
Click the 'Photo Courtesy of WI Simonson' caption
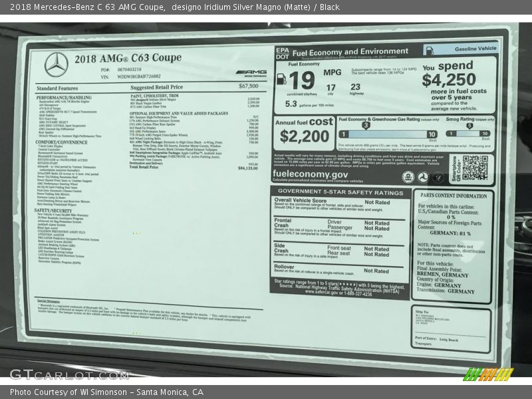pyautogui.click(x=68, y=392)
